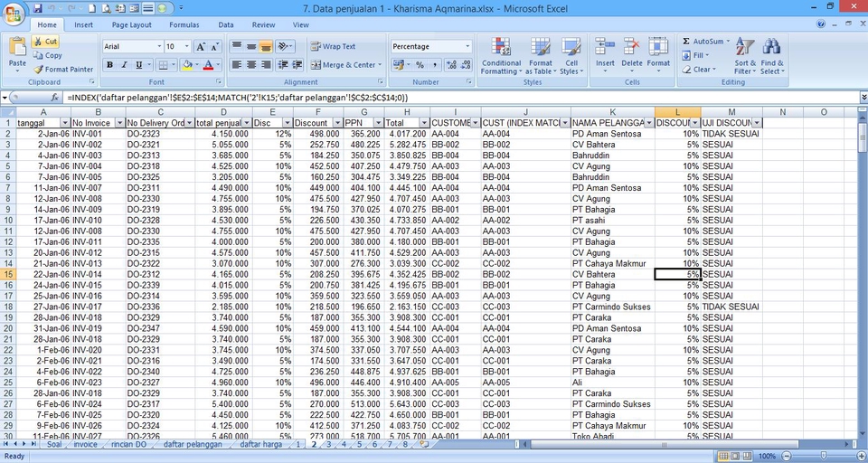868x463 pixels.
Task: Apply the red font color
Action: pyautogui.click(x=208, y=65)
